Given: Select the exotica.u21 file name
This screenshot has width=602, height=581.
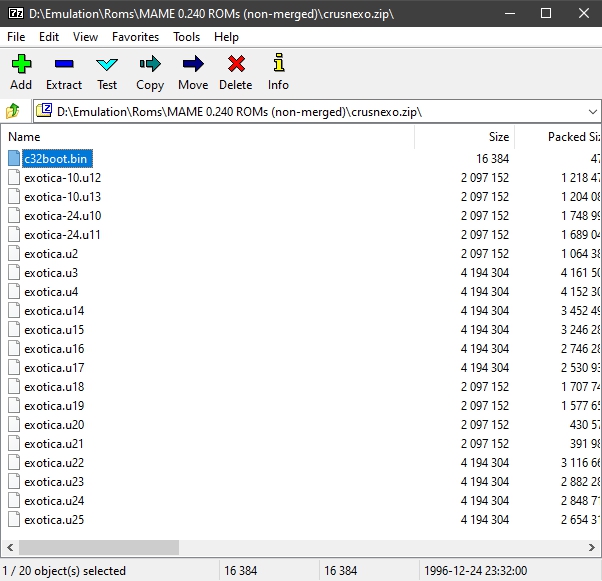Looking at the screenshot, I should click(54, 444).
